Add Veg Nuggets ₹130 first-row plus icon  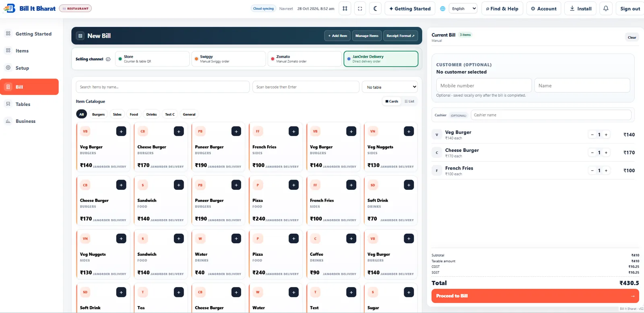(x=409, y=131)
